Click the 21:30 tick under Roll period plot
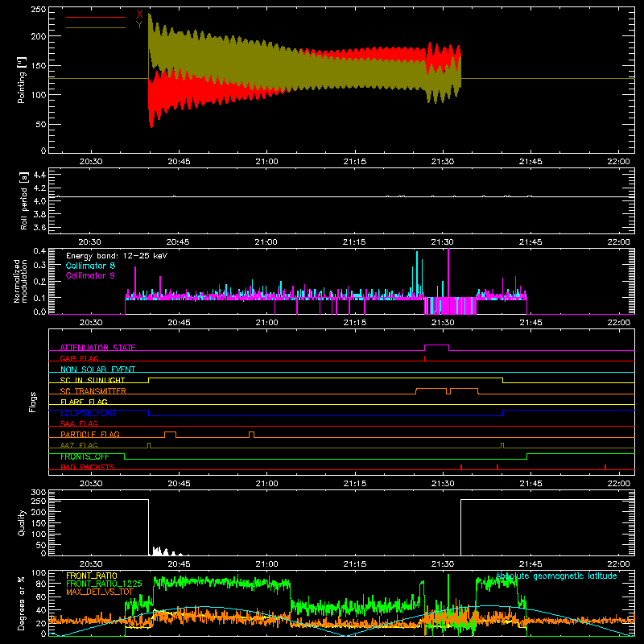Image resolution: width=644 pixels, height=644 pixels. tap(442, 242)
